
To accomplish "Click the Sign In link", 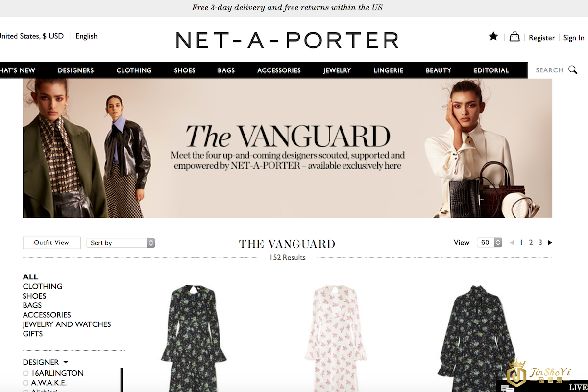I will 574,38.
